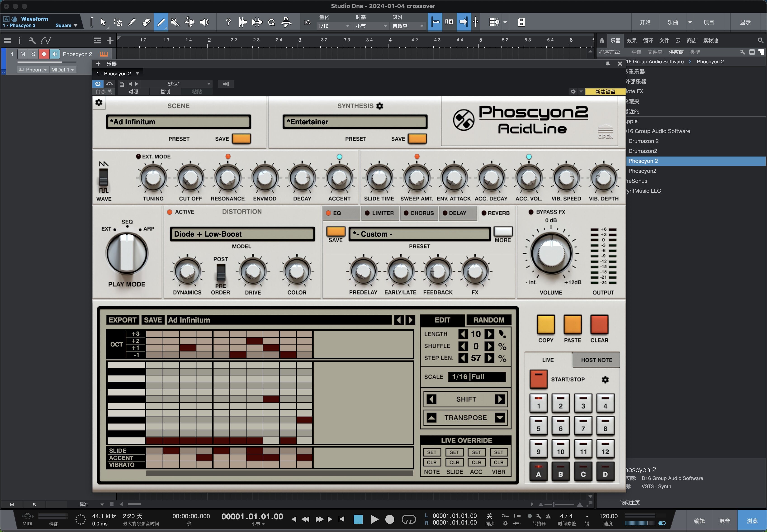Click tempo value 120.00
Screen dimensions: 767x532
[608, 516]
